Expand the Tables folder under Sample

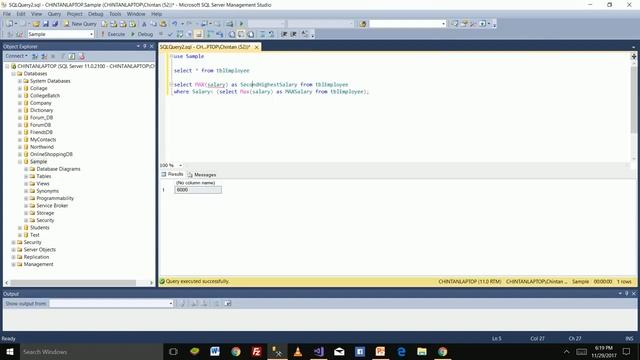(26, 176)
